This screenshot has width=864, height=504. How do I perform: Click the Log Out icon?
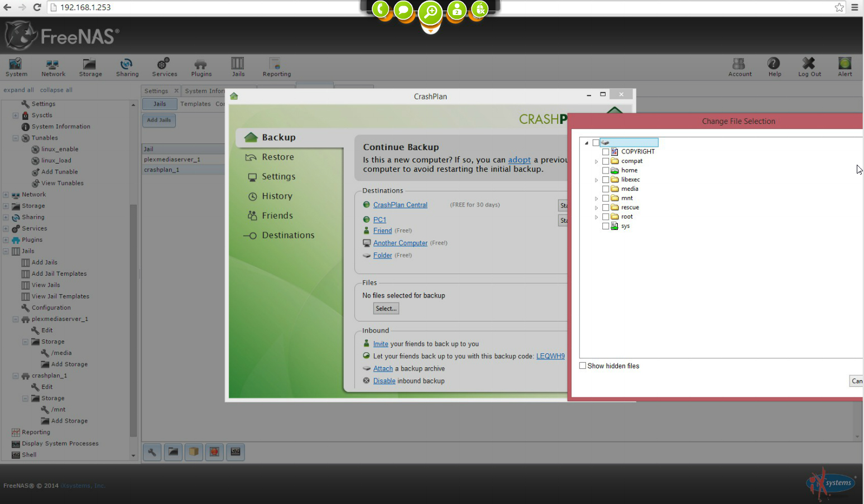click(809, 67)
